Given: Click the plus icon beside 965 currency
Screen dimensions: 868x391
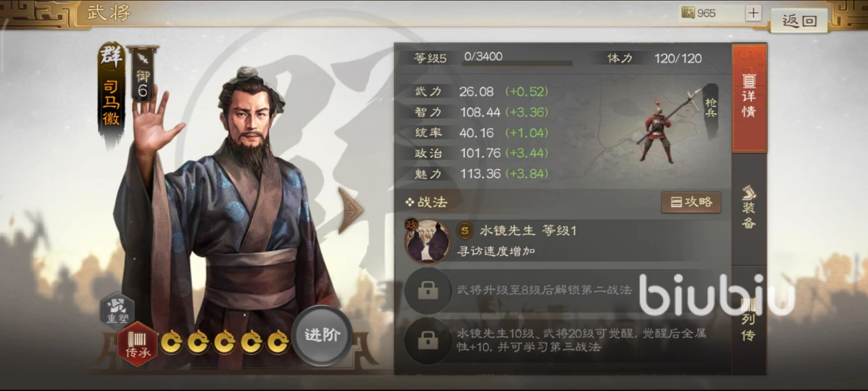Looking at the screenshot, I should pyautogui.click(x=753, y=13).
